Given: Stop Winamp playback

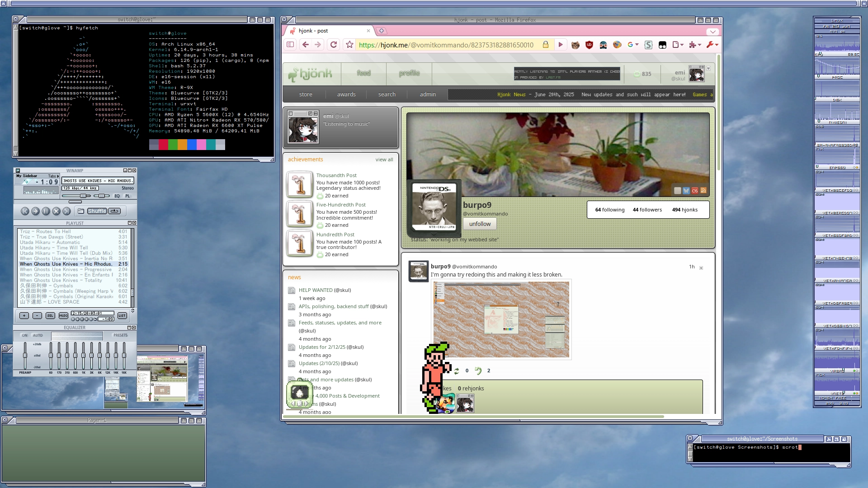Looking at the screenshot, I should 56,211.
